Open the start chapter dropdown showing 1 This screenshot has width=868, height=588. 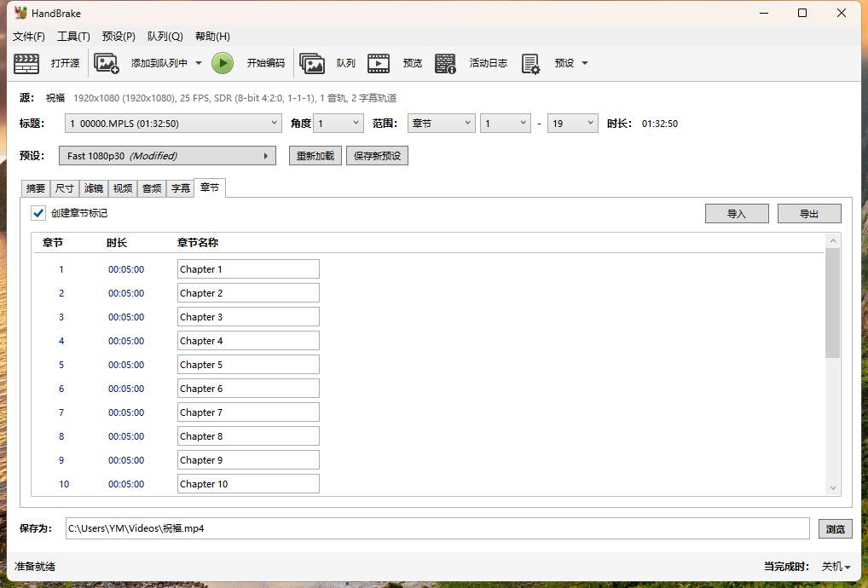point(506,124)
